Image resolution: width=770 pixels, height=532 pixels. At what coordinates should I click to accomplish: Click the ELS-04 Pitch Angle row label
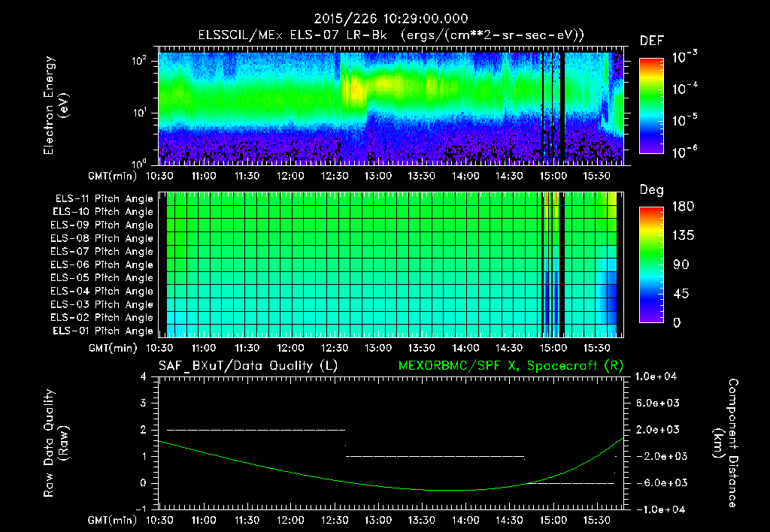pos(102,291)
